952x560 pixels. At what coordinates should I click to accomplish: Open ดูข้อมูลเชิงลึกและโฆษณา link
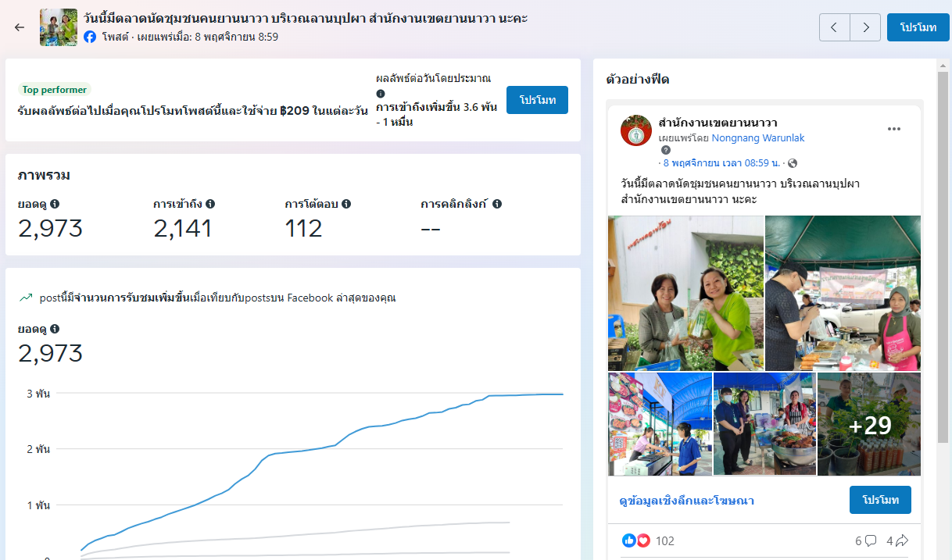point(686,500)
